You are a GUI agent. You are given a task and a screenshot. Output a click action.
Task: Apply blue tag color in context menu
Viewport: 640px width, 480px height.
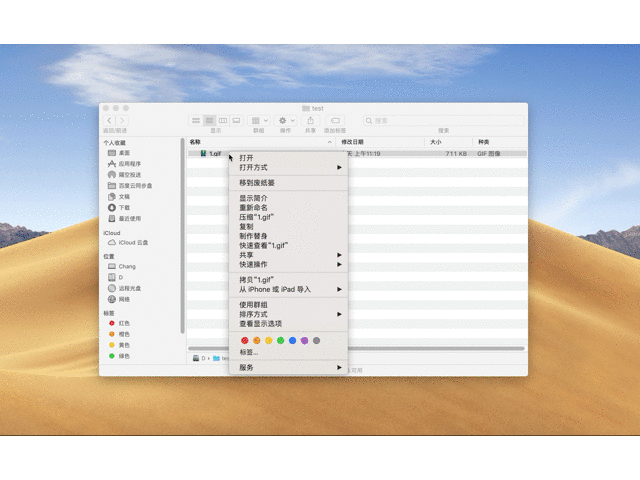click(x=292, y=340)
